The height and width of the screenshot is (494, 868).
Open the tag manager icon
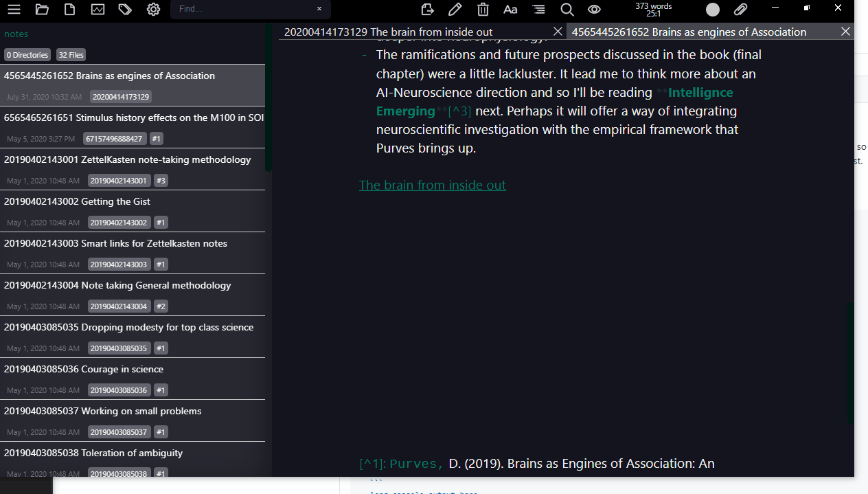pos(125,10)
